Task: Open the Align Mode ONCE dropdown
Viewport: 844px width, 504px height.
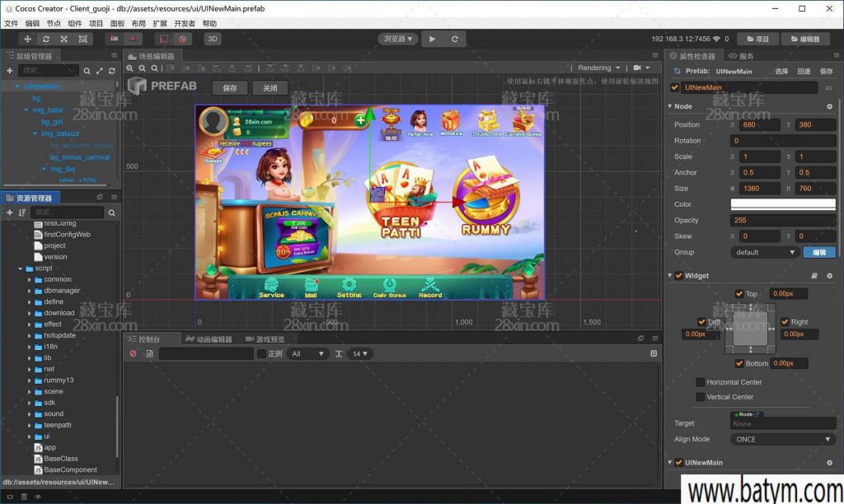Action: pos(783,440)
